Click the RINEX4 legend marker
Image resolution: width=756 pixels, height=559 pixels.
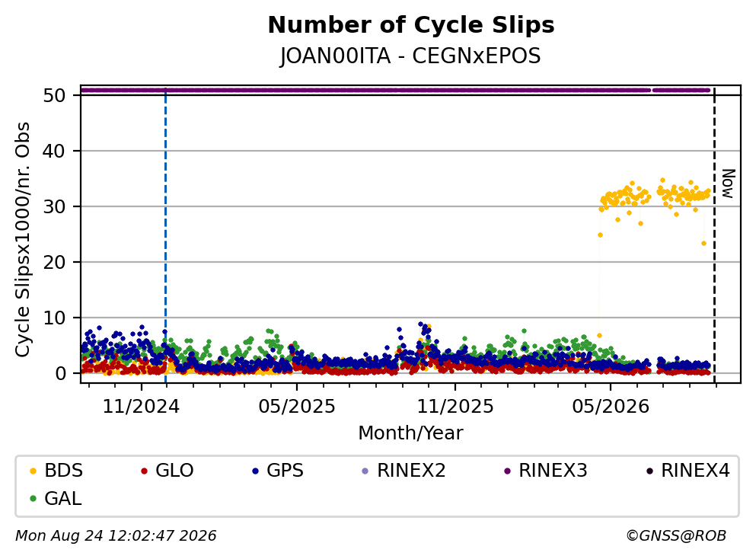click(649, 471)
